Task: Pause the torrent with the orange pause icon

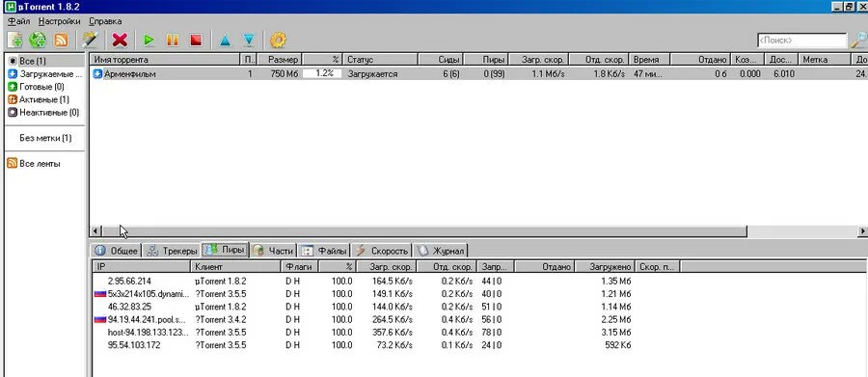Action: 173,40
